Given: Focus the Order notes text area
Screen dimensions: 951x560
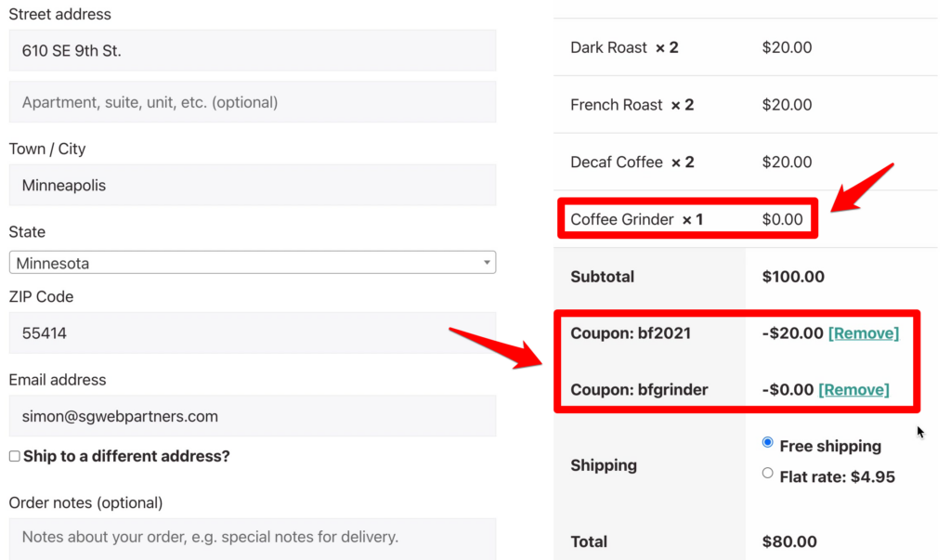Looking at the screenshot, I should 253,539.
